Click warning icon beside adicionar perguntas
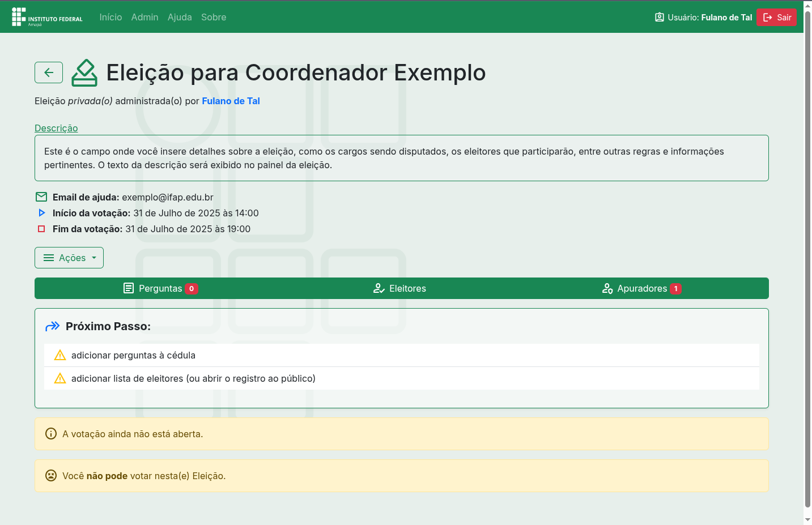This screenshot has height=525, width=812. pyautogui.click(x=60, y=355)
